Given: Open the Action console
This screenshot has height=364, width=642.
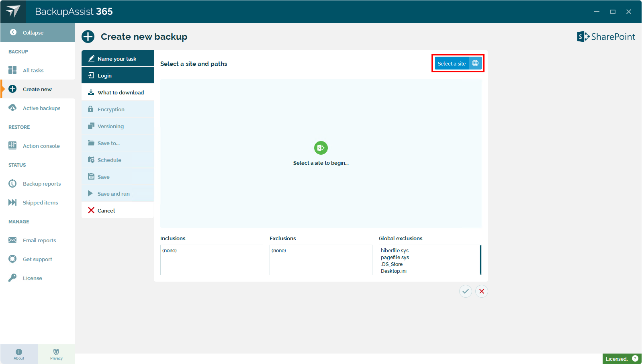Looking at the screenshot, I should 38,146.
